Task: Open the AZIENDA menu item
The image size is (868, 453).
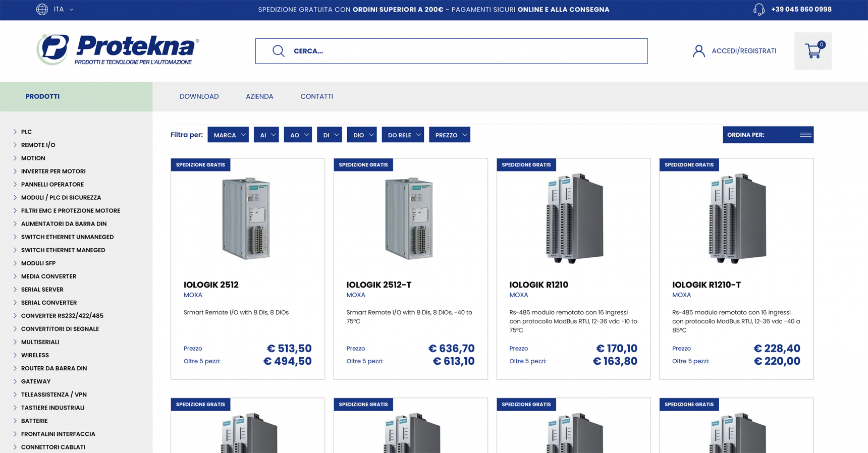Action: tap(259, 96)
